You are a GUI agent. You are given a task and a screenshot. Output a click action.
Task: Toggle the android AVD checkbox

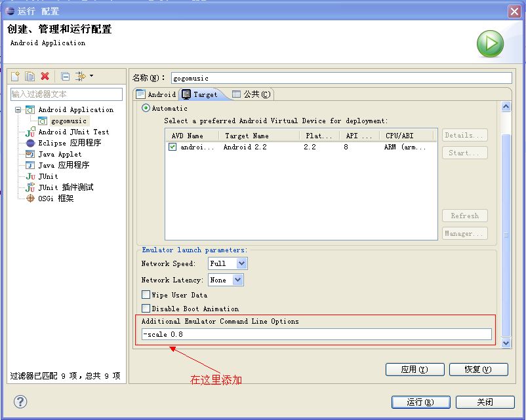172,147
